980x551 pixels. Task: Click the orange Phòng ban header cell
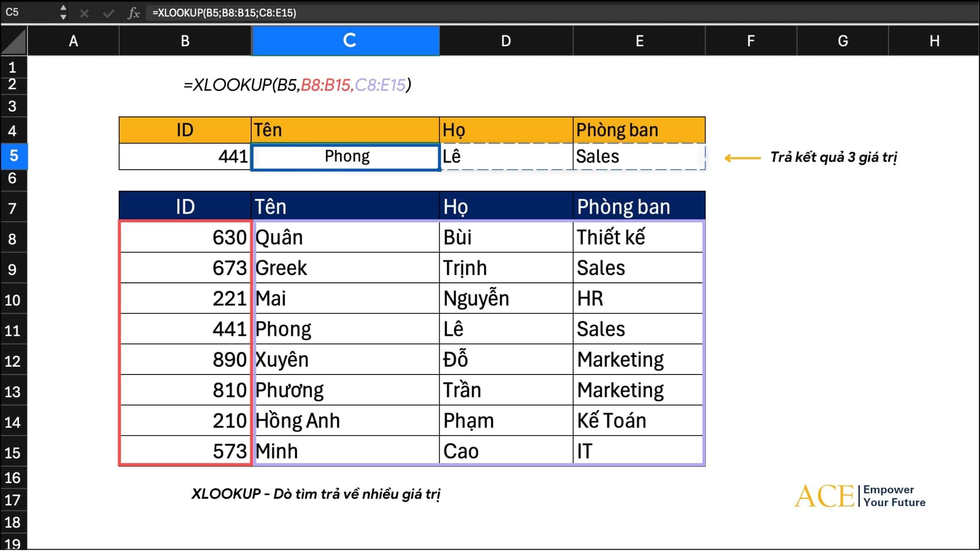coord(638,130)
